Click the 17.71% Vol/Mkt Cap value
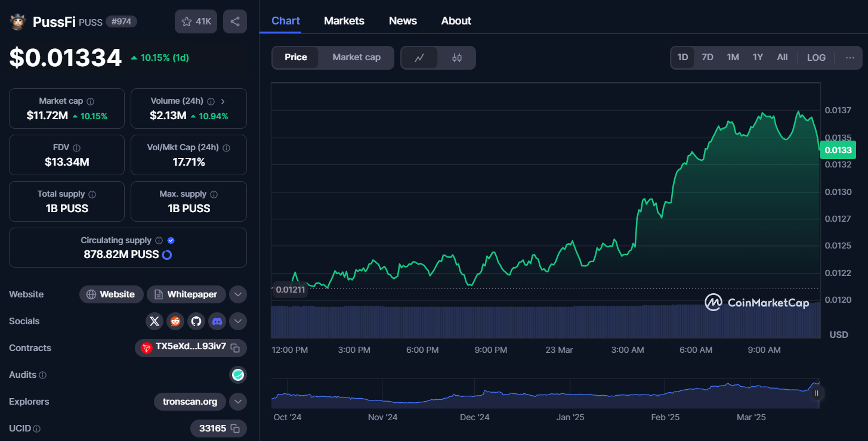868x441 pixels. 189,162
